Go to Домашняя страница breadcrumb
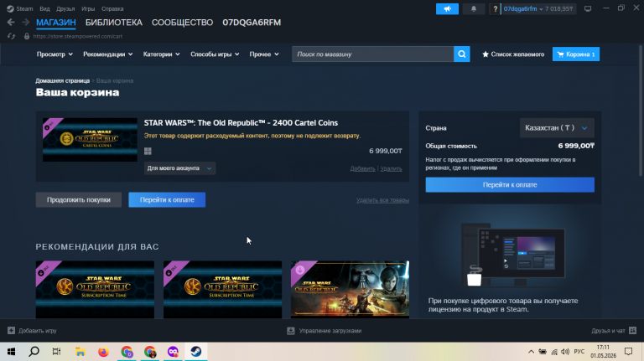This screenshot has width=644, height=361. 62,80
